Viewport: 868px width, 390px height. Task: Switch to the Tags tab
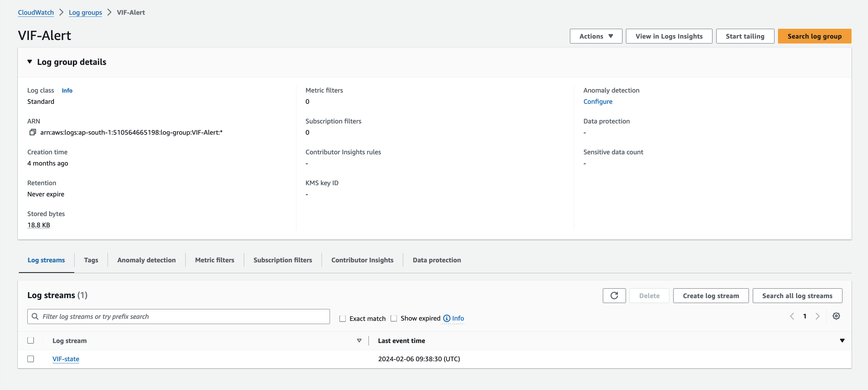click(91, 260)
